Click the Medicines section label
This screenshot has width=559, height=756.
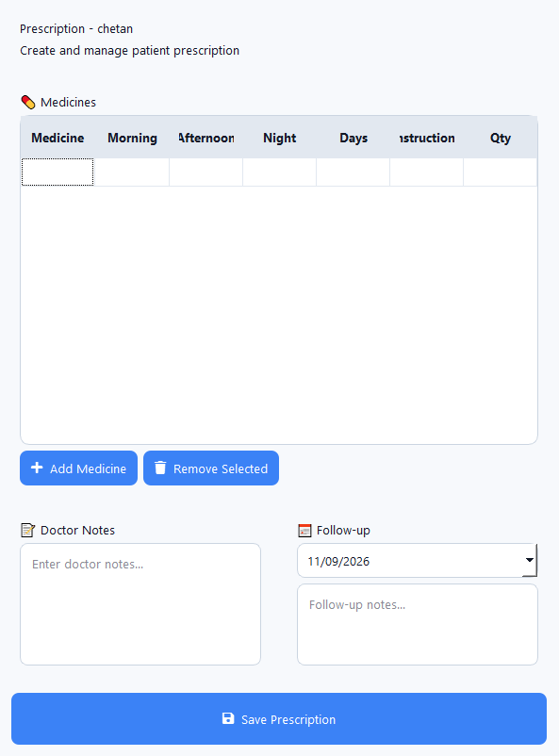(x=68, y=102)
